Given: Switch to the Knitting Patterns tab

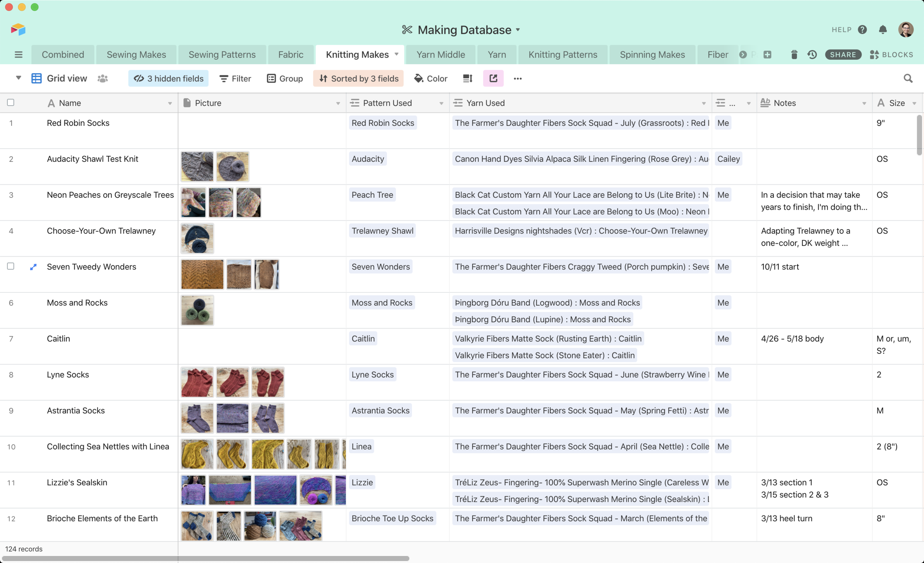Looking at the screenshot, I should pyautogui.click(x=563, y=55).
